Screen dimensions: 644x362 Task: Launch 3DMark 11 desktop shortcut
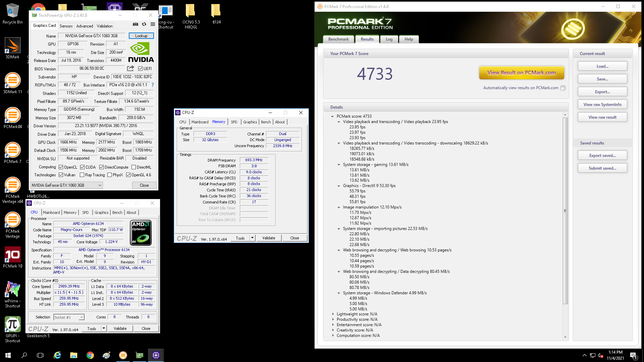coord(12,83)
